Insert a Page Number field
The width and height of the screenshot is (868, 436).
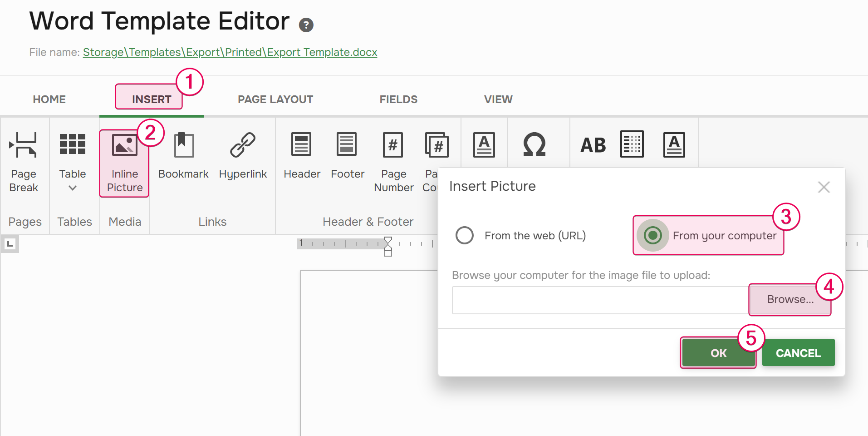393,162
